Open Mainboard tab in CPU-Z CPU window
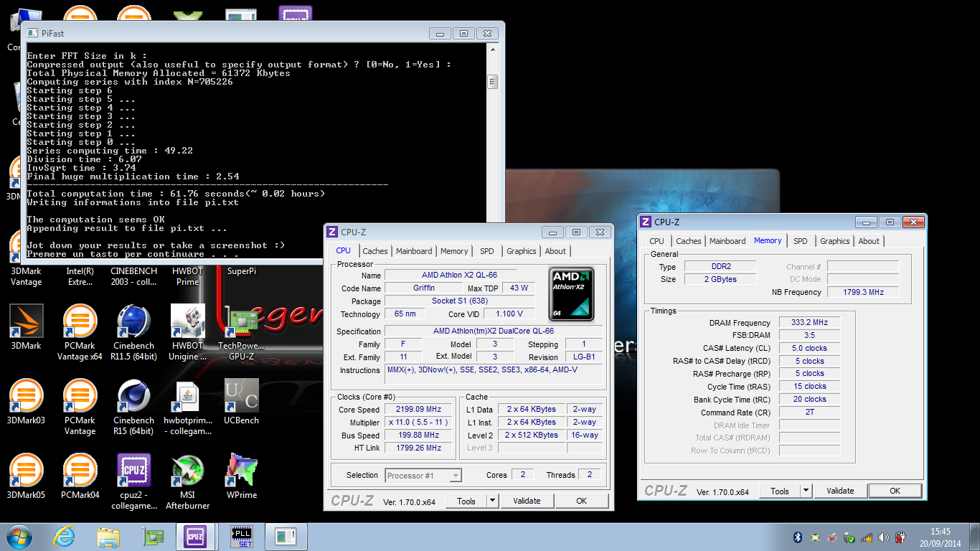The image size is (980, 551). 414,251
